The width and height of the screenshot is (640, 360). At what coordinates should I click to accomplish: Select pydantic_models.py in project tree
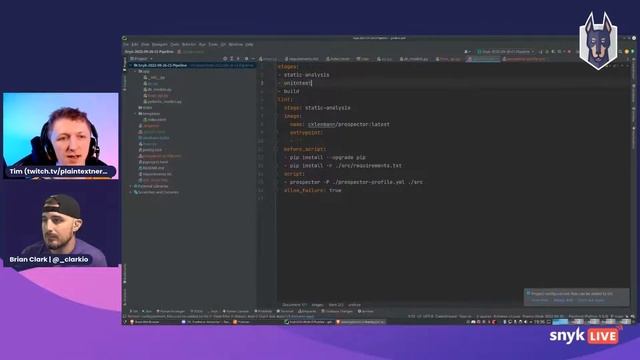163,102
